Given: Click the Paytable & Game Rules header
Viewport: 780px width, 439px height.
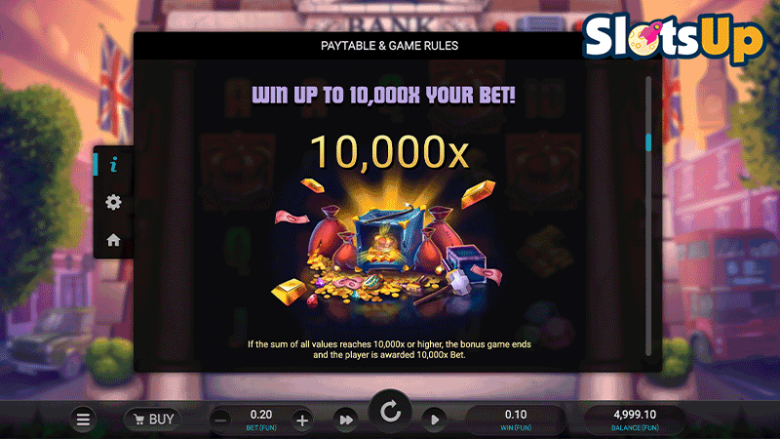Looking at the screenshot, I should click(x=390, y=46).
